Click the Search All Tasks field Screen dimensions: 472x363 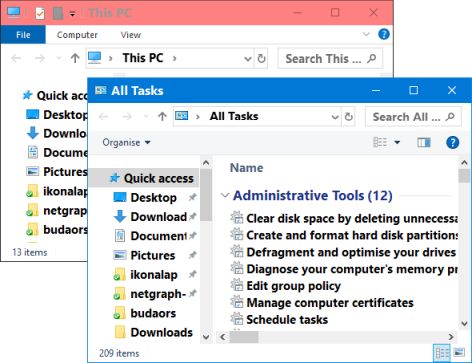[413, 117]
